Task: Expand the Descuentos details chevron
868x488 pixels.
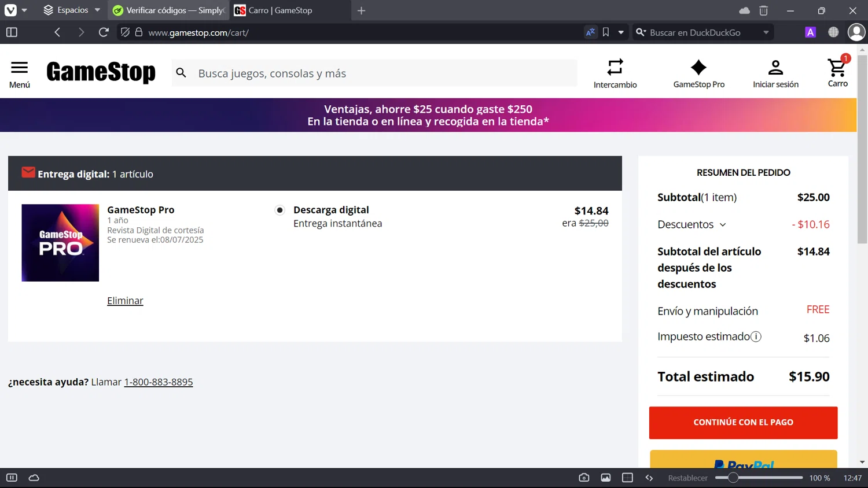Action: pos(723,225)
